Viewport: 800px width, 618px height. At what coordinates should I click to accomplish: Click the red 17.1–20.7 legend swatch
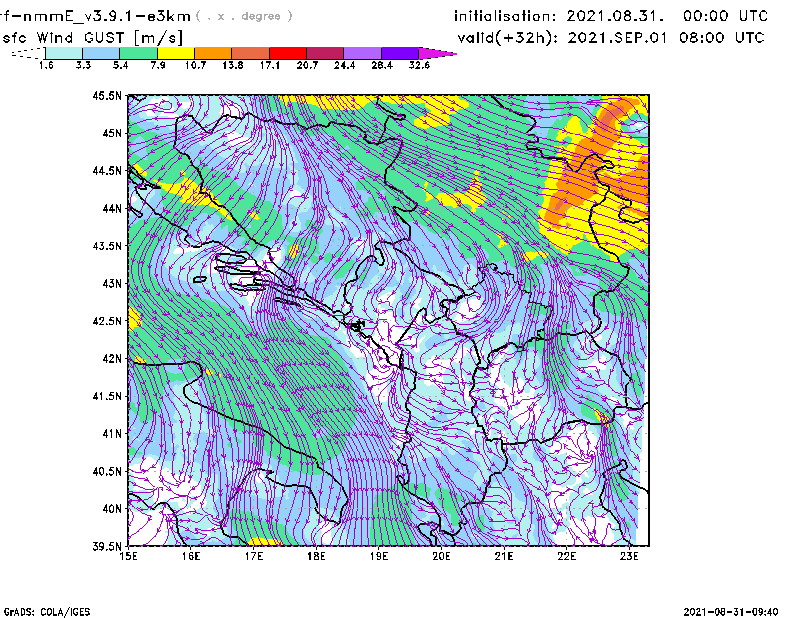[288, 53]
